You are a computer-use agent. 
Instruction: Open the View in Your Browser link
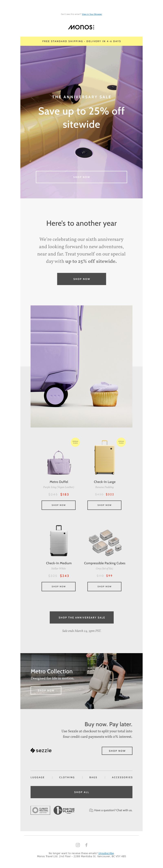coord(92,14)
